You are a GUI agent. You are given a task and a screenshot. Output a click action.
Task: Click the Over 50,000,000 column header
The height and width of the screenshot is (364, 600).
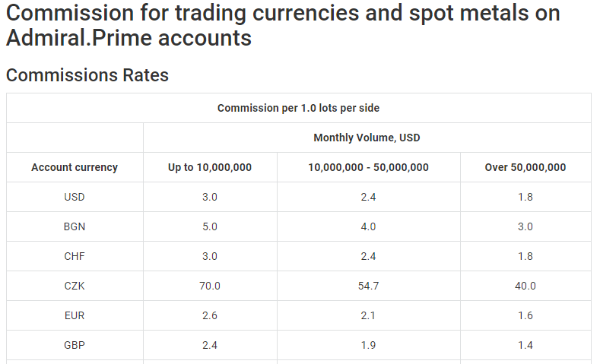tap(525, 167)
